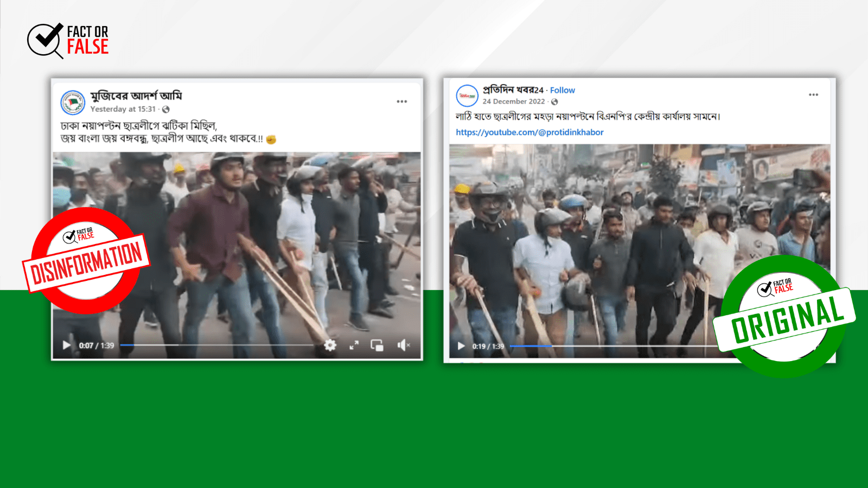Open the মুজিবের আদর্শ আমি page name
The width and height of the screenshot is (868, 488).
point(136,96)
